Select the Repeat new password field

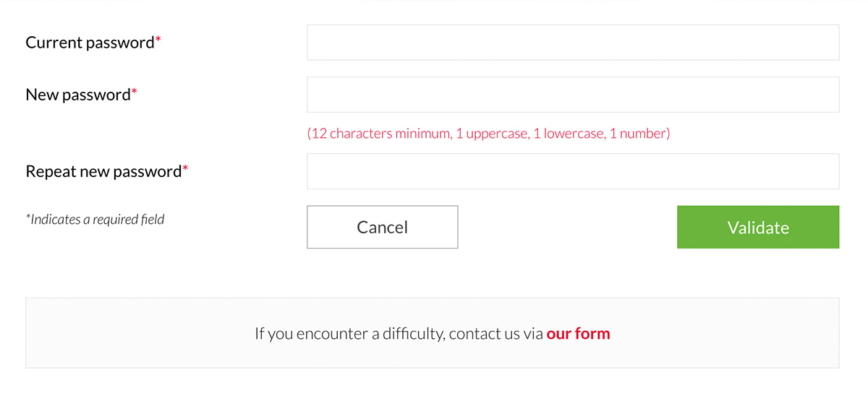573,171
